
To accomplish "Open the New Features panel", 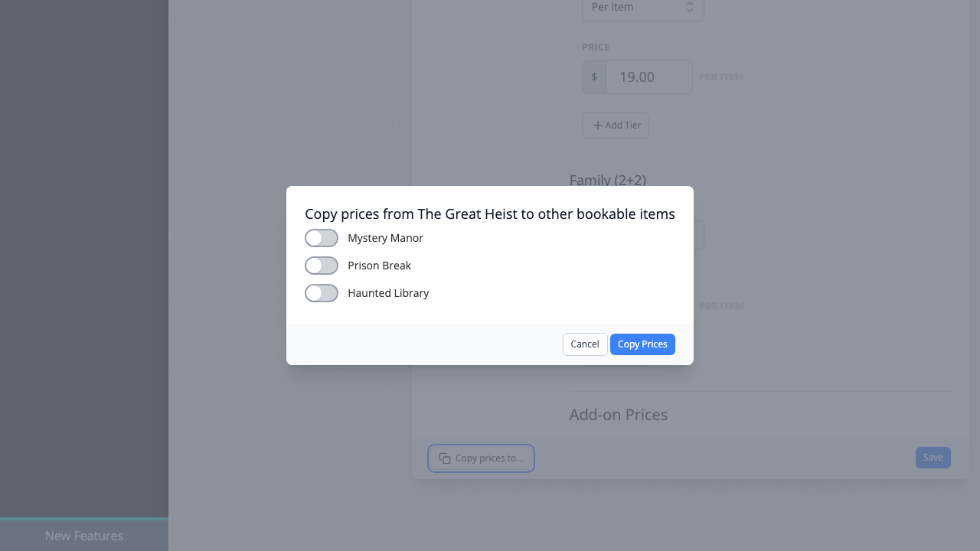I will pos(84,536).
